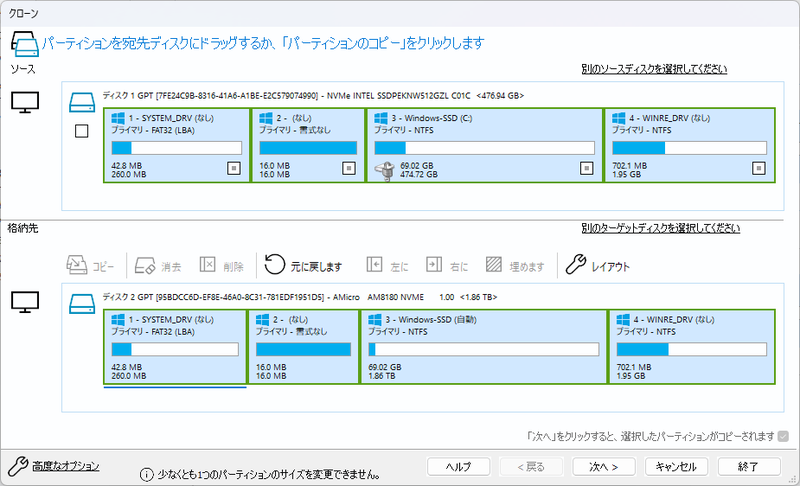Click usage bar of source Windows-SSD (C:) partition

tap(485, 148)
